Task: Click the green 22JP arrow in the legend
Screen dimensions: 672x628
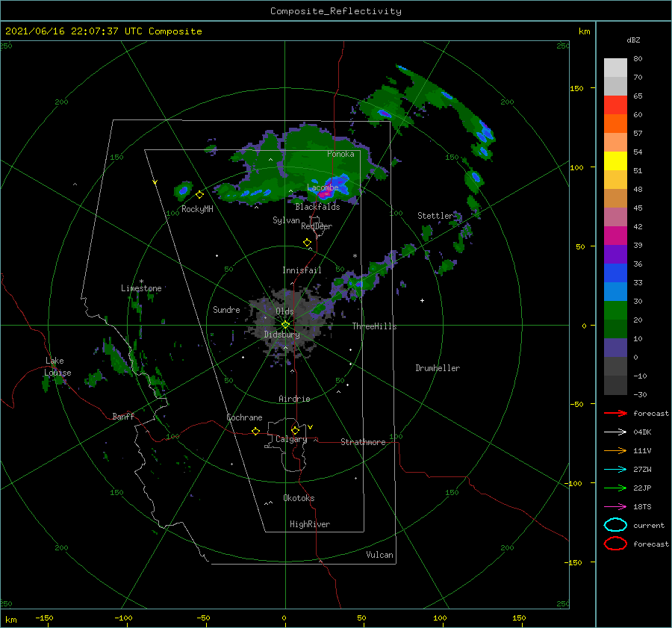Action: tap(615, 488)
